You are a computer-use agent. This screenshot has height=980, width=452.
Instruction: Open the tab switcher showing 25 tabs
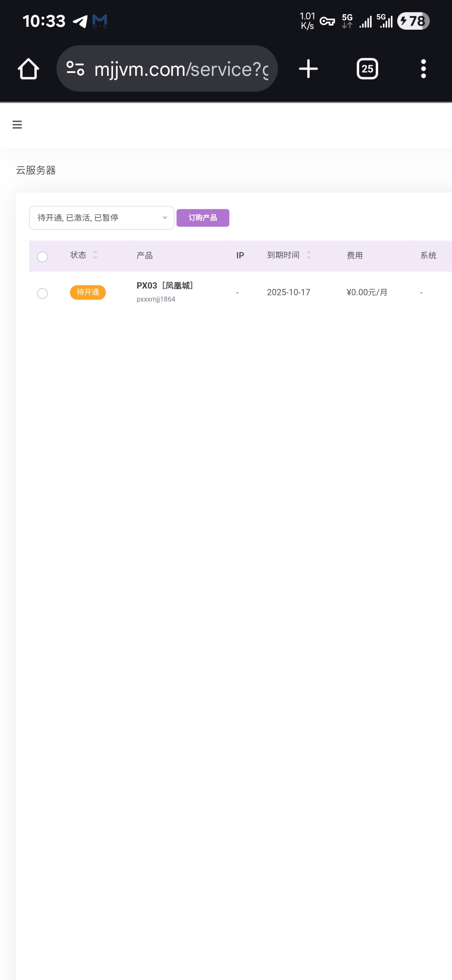(x=367, y=69)
